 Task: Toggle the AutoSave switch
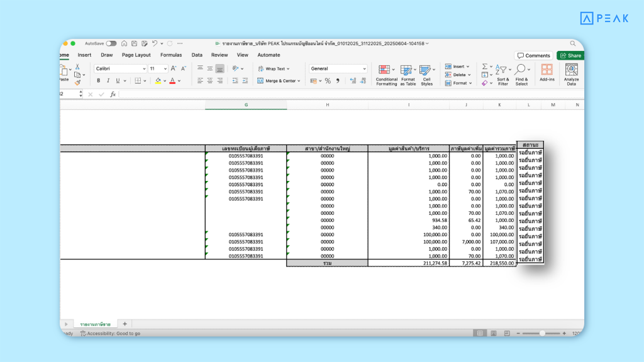pyautogui.click(x=111, y=43)
